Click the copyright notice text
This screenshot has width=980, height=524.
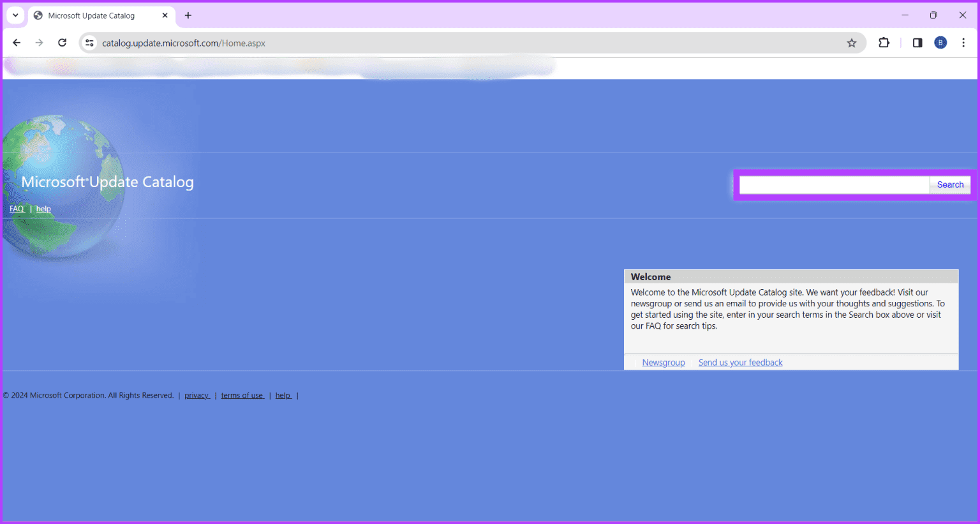pyautogui.click(x=88, y=396)
